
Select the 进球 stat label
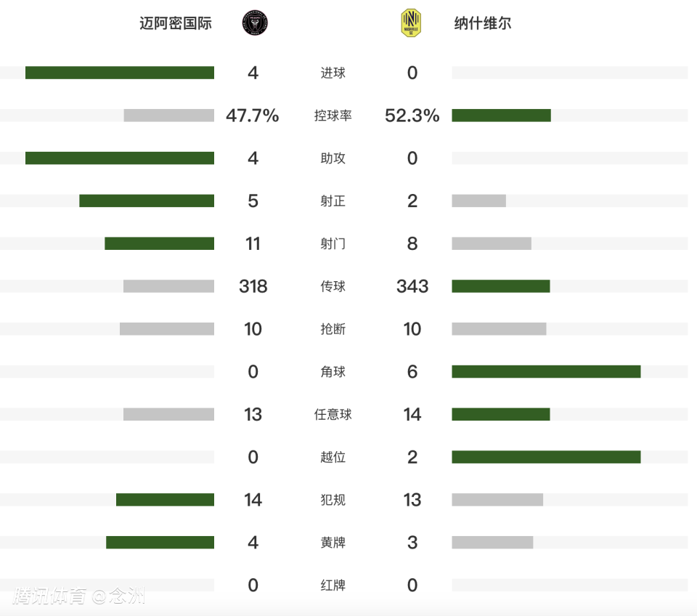pos(333,73)
